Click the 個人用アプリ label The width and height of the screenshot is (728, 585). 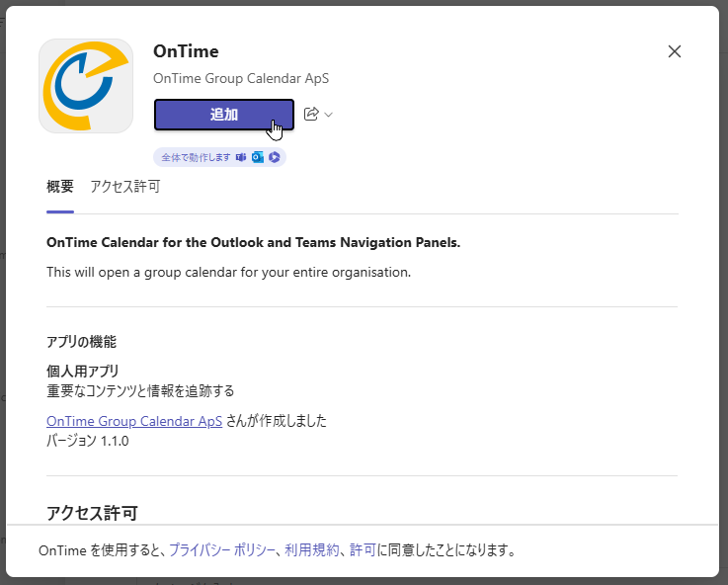pyautogui.click(x=83, y=371)
